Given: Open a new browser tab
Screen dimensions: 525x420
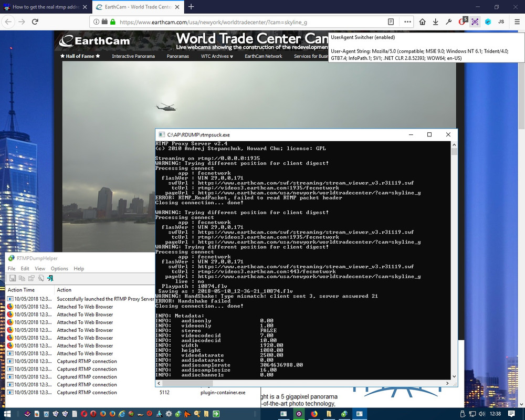Looking at the screenshot, I should (191, 7).
